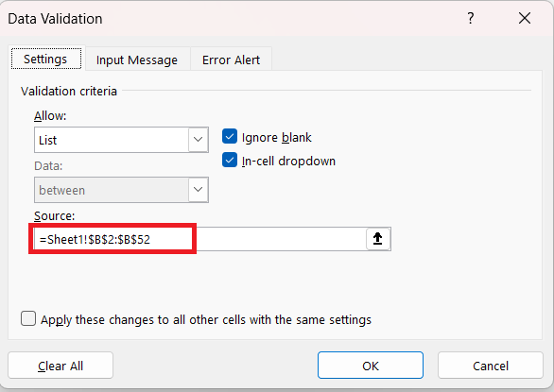Click the In-cell dropdown label text

click(288, 161)
